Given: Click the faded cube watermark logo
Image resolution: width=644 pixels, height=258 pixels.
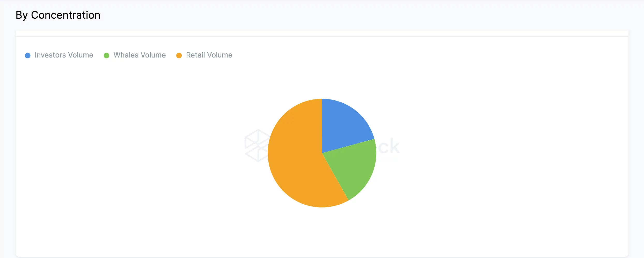Looking at the screenshot, I should pos(256,145).
